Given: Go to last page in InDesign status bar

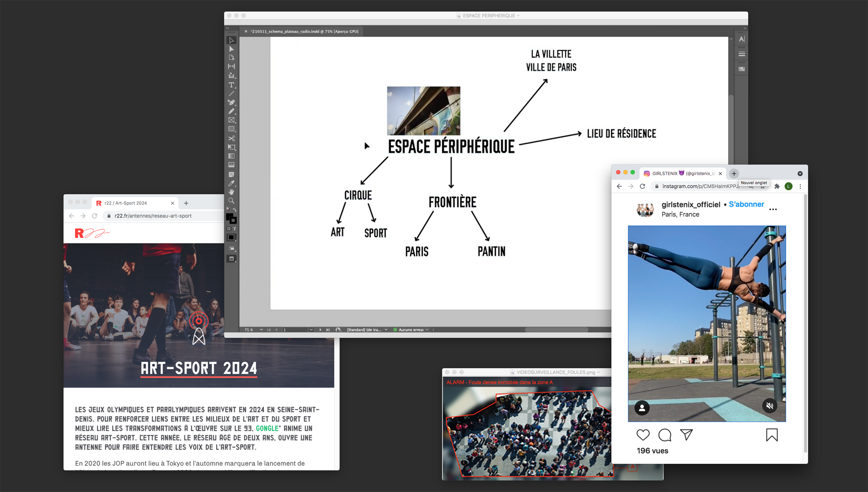Looking at the screenshot, I should click(x=328, y=330).
